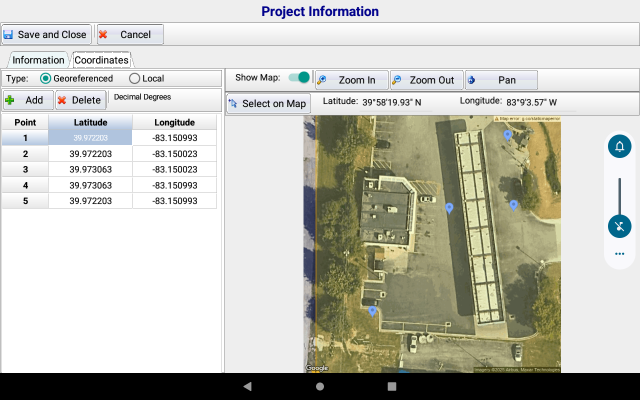Click the Select on Map cursor icon
This screenshot has height=400, width=640.
click(233, 104)
